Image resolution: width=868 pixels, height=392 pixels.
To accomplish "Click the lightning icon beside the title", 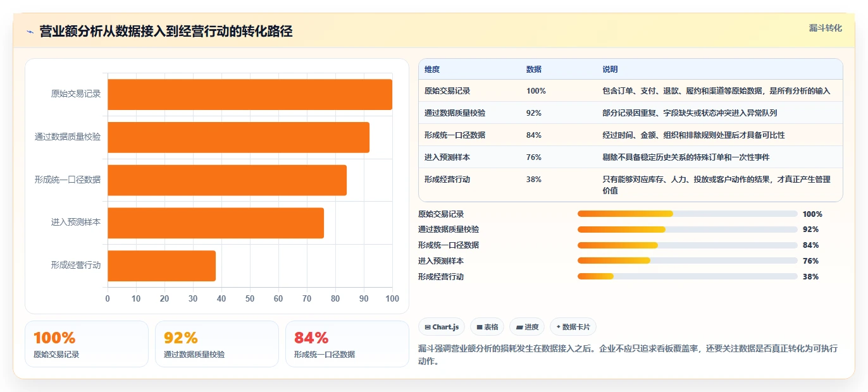I will pyautogui.click(x=30, y=32).
